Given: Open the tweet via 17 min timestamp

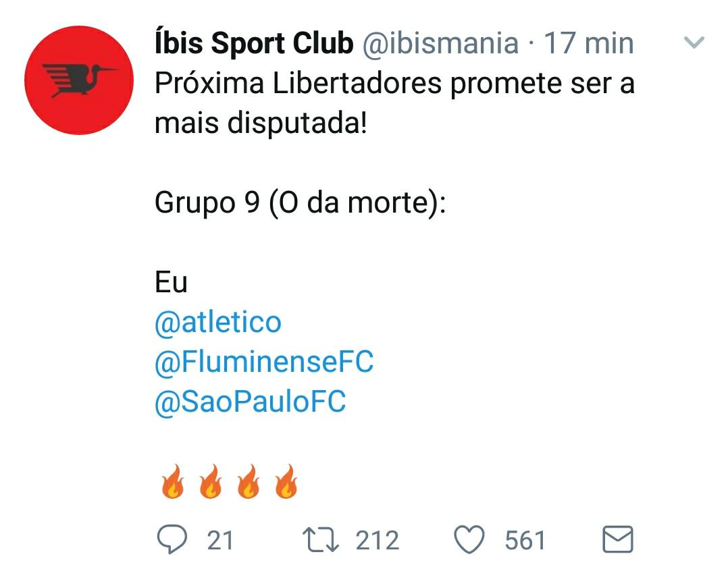Looking at the screenshot, I should point(588,43).
